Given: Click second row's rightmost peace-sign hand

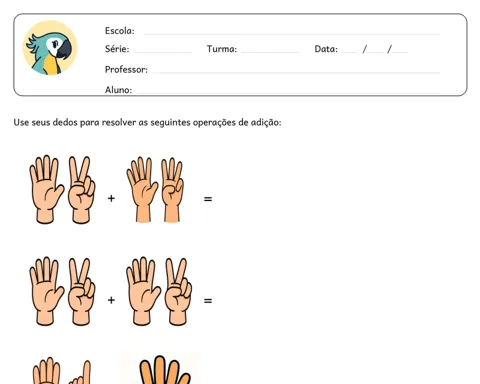Looking at the screenshot, I should click(x=178, y=292).
